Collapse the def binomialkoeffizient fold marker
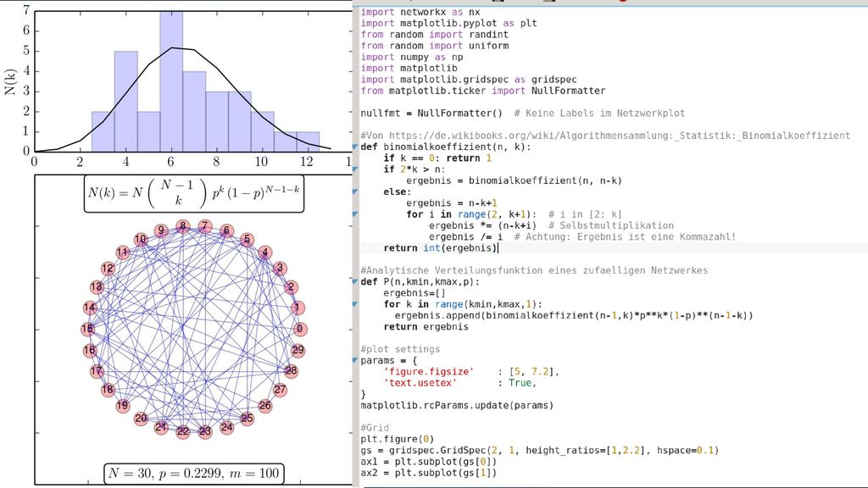This screenshot has height=488, width=868. click(x=355, y=147)
